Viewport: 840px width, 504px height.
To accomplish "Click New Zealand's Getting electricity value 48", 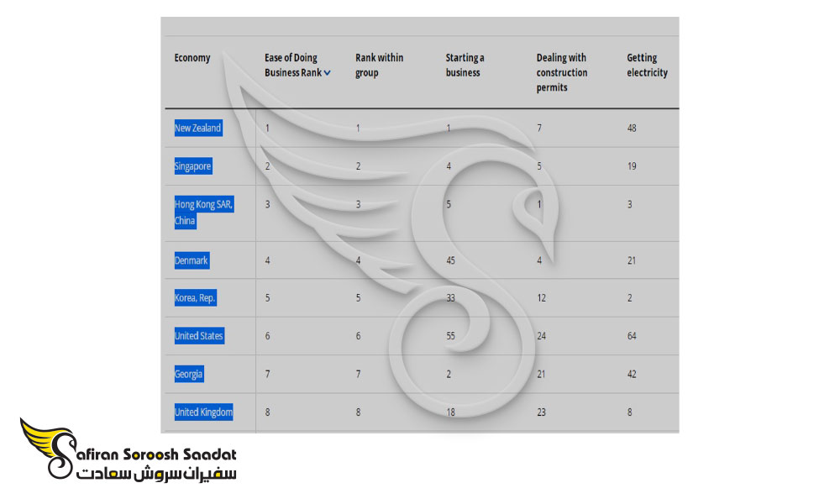I will (x=632, y=128).
